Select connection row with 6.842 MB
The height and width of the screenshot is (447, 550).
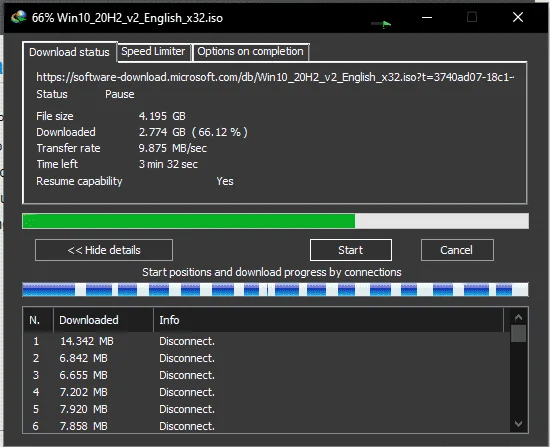267,358
